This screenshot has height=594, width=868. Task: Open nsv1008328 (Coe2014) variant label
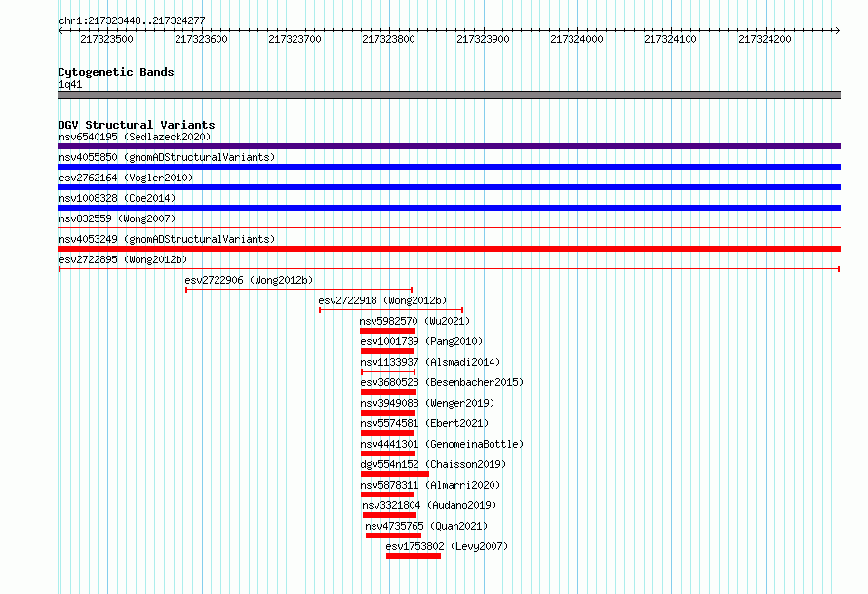click(117, 198)
